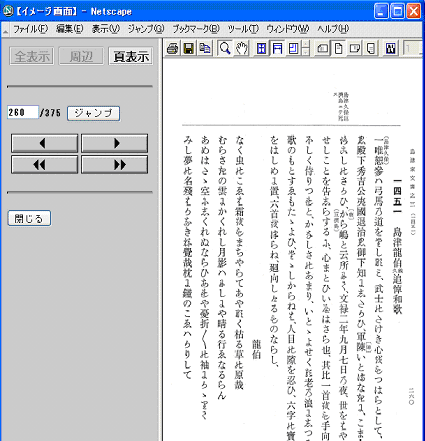Click the printer icon in viewer toolbar

(x=173, y=49)
